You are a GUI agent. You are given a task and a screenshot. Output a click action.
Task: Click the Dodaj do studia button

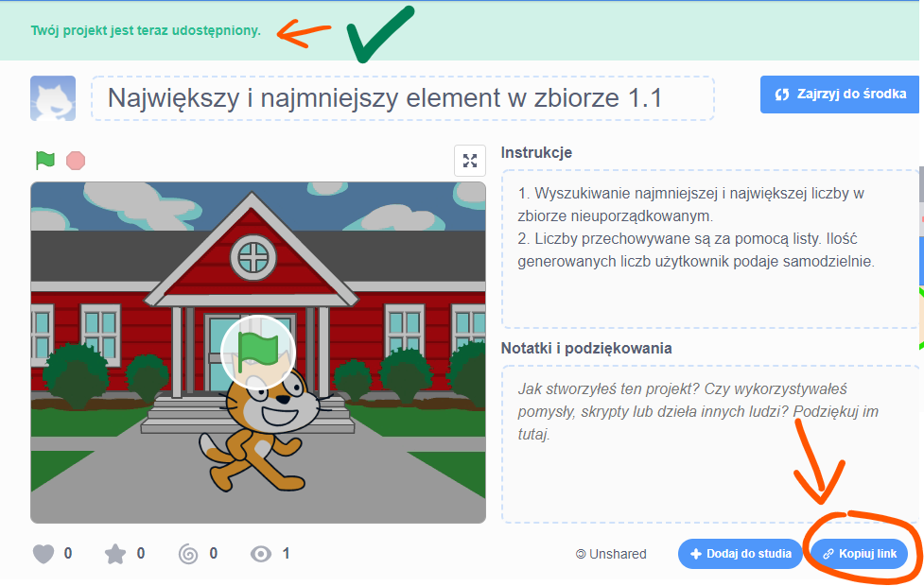pos(741,554)
